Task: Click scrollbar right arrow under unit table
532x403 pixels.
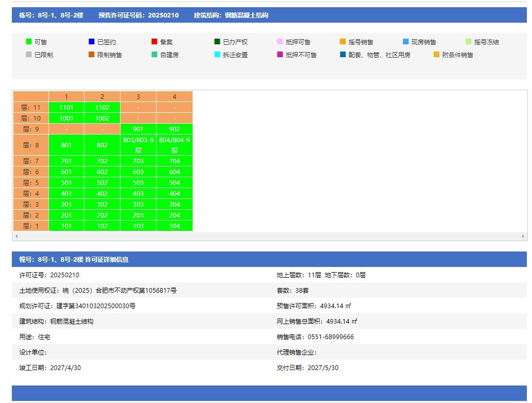Action: tap(523, 236)
